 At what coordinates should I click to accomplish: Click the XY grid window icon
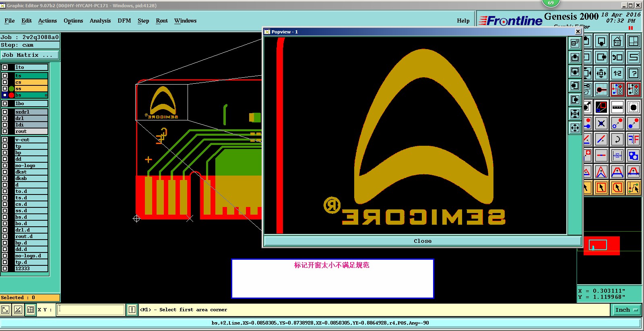634,41
